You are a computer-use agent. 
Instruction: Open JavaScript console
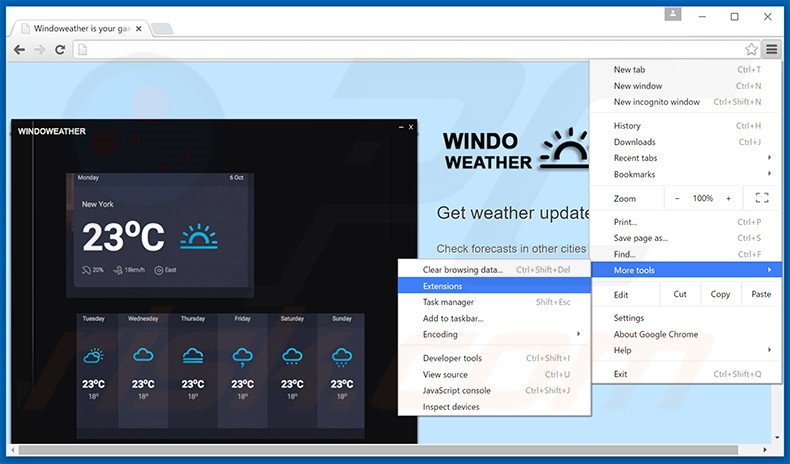(x=494, y=390)
